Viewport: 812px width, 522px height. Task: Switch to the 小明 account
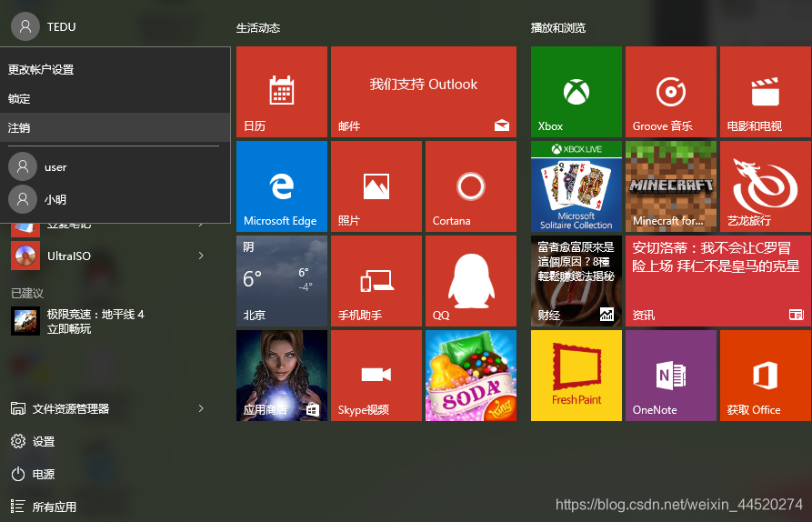[115, 199]
